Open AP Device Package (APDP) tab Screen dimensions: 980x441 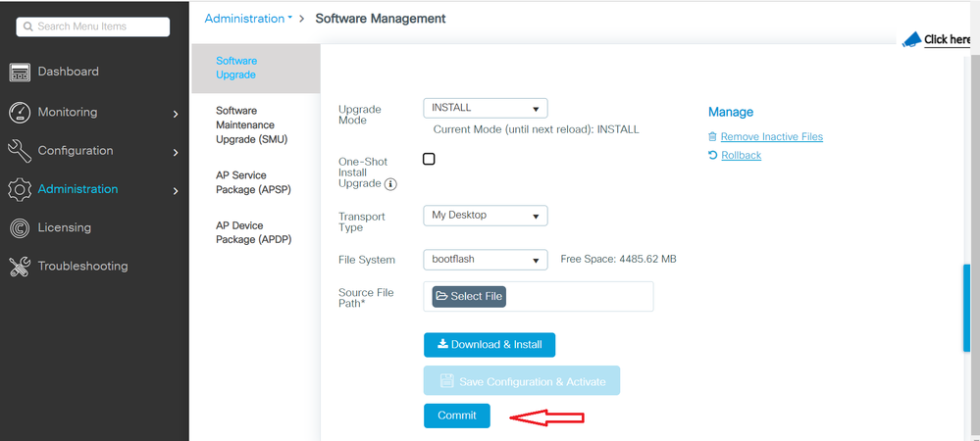pyautogui.click(x=256, y=232)
